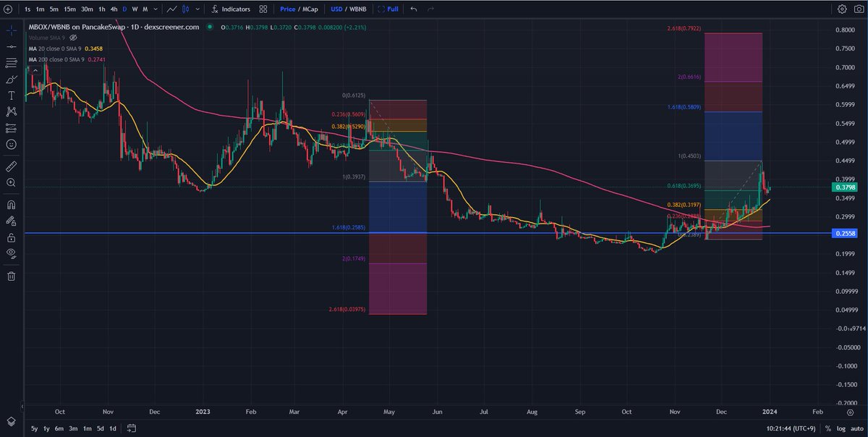Toggle lock all drawing tools
The image size is (868, 437).
click(11, 237)
